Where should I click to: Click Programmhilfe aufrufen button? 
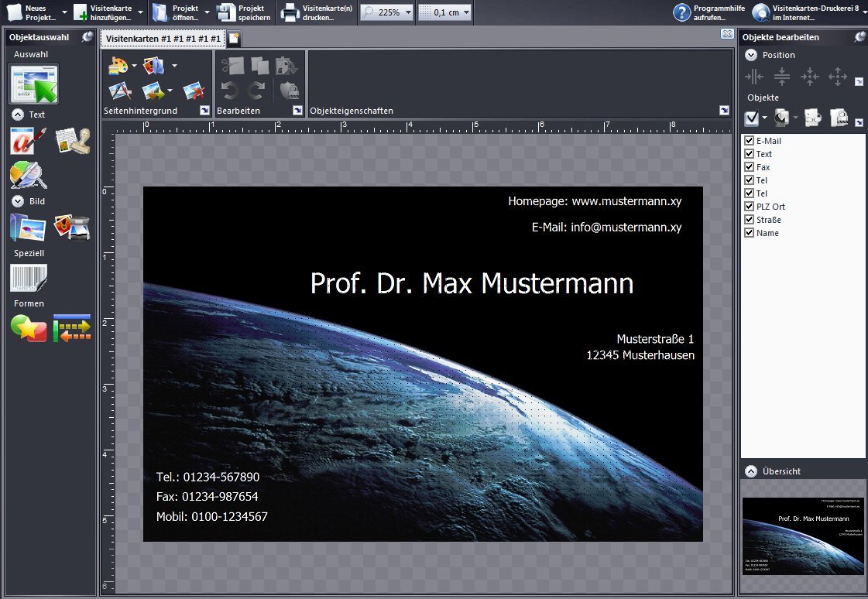(709, 12)
